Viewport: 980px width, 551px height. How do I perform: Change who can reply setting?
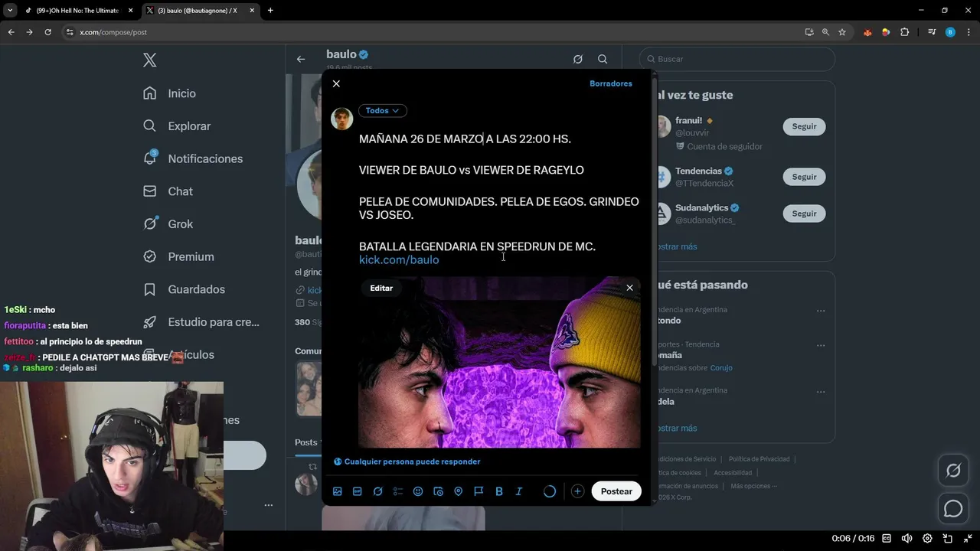pos(407,461)
